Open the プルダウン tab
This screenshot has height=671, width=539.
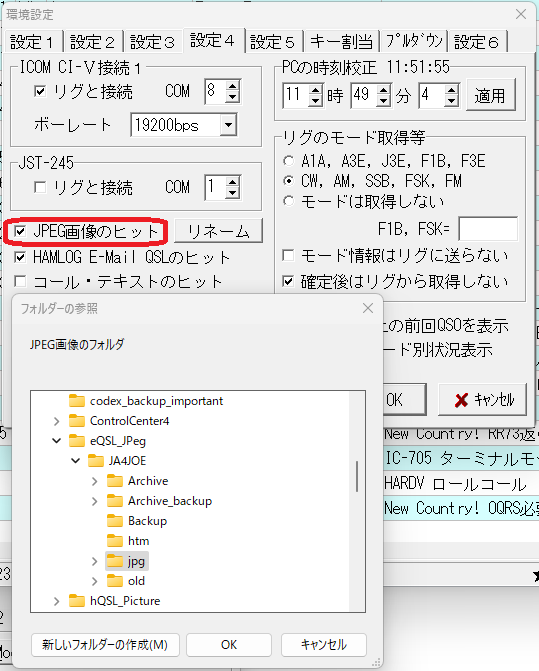click(414, 42)
